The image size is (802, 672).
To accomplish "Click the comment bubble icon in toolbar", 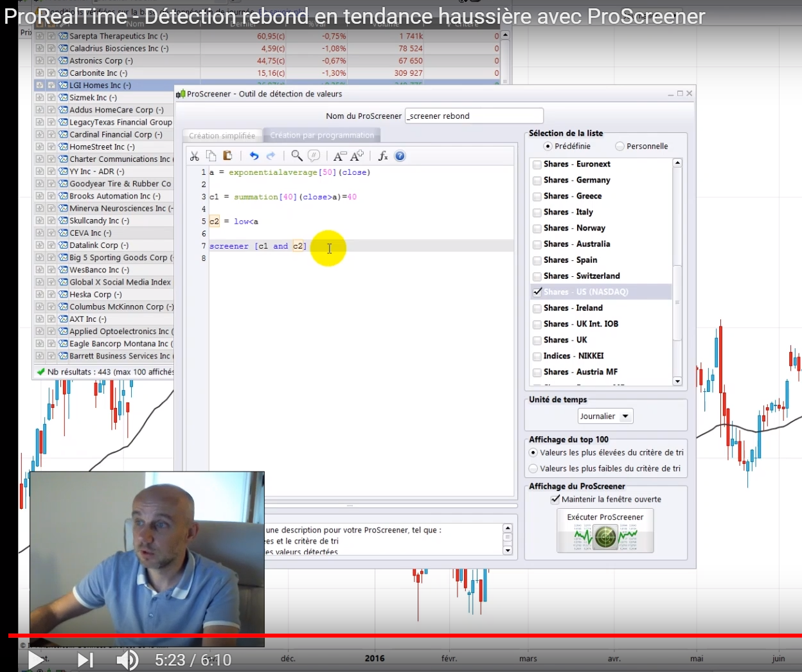I will 314,155.
